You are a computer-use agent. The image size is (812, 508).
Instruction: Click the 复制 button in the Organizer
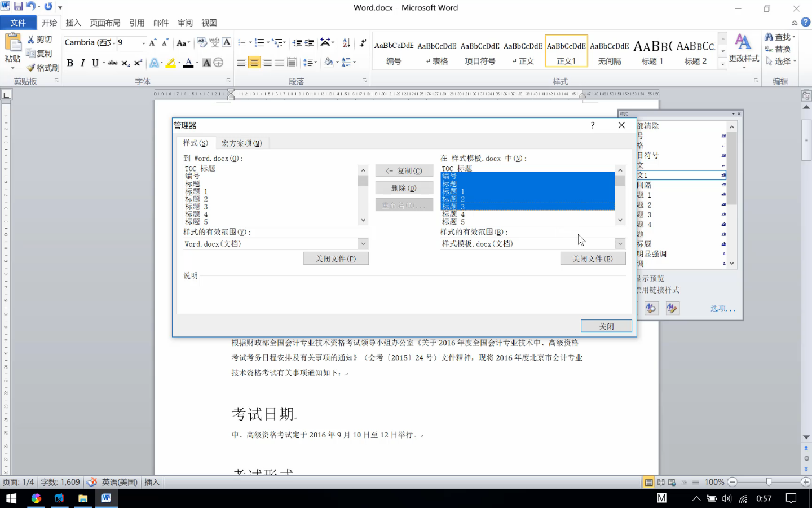pyautogui.click(x=404, y=170)
